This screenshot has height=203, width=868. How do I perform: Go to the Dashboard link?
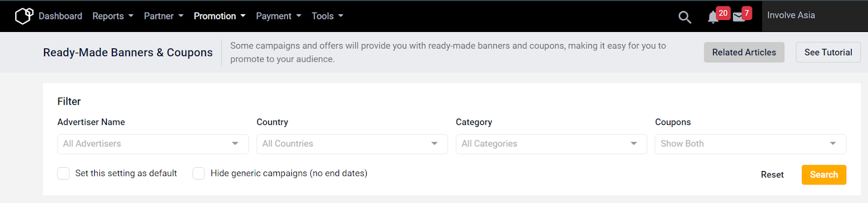60,16
